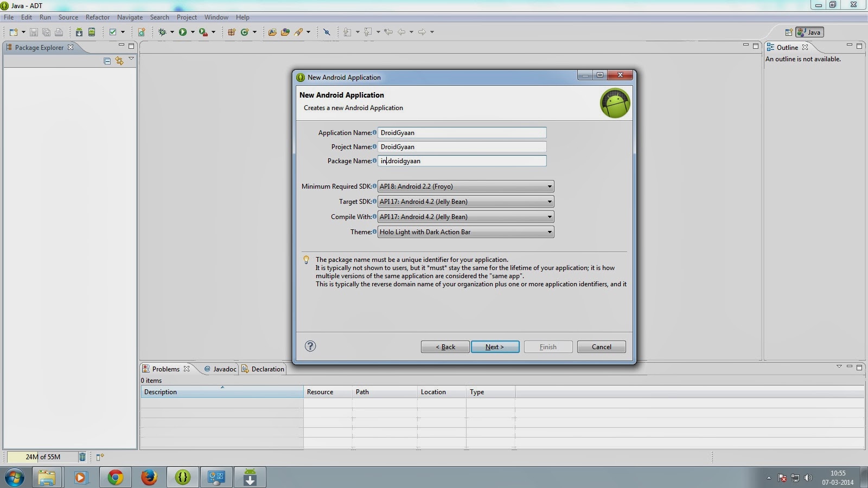Open Package Explorer view menu arrow

coord(131,59)
